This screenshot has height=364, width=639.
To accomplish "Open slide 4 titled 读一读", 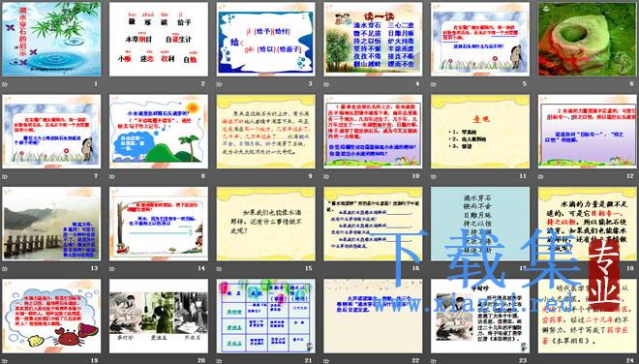I will coord(373,39).
